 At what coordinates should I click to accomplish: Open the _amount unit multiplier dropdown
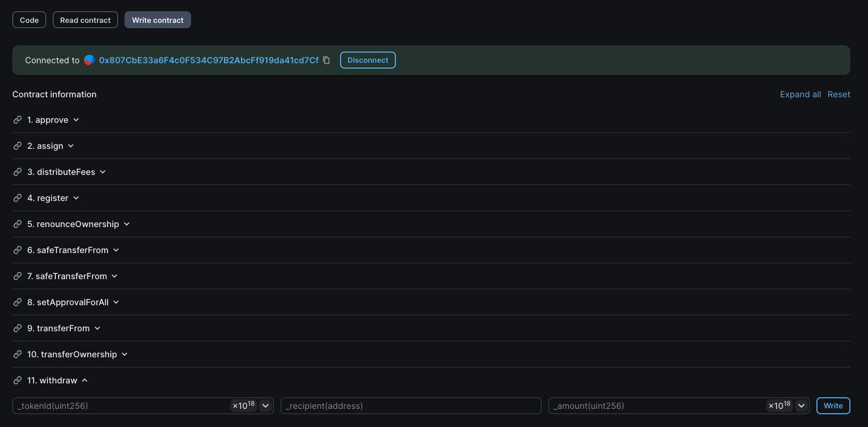[x=801, y=406]
